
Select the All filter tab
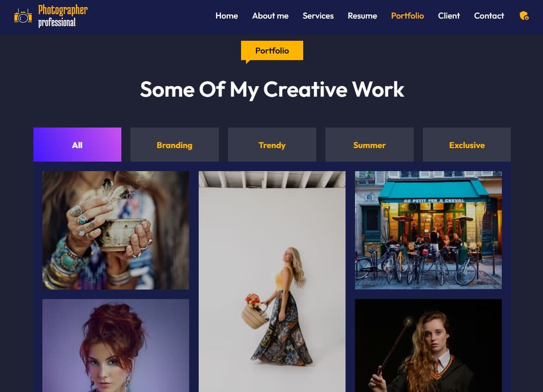[x=77, y=145]
